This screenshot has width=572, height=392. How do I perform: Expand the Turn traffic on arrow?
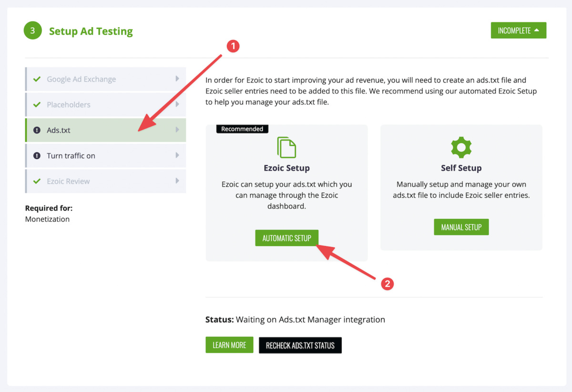pyautogui.click(x=177, y=155)
